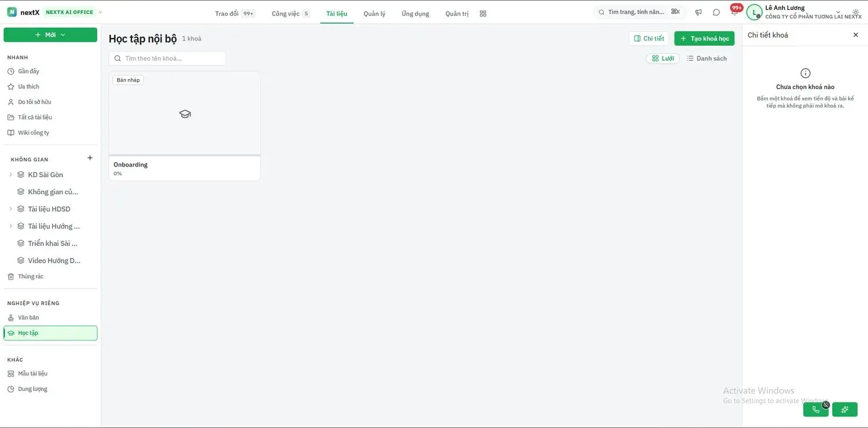868x428 pixels.
Task: Click the Tìm theo tên khoá search field
Action: click(x=167, y=58)
